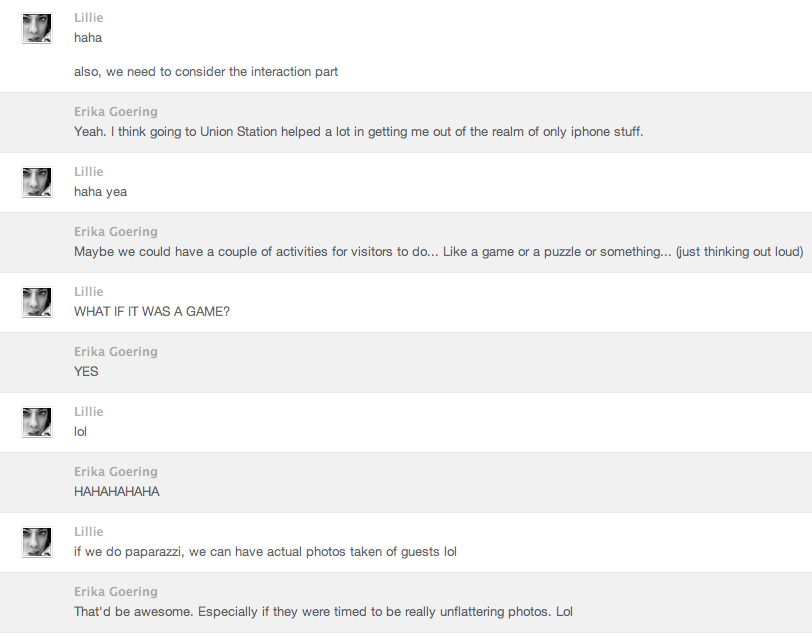Click Erika Goering's name above 'HAHAHAHAHA'
The image size is (812, 636).
(x=115, y=472)
